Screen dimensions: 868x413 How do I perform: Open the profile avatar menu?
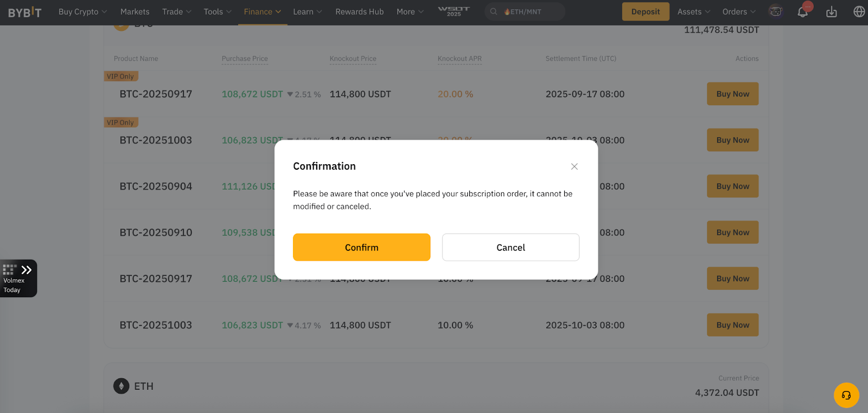coord(775,11)
